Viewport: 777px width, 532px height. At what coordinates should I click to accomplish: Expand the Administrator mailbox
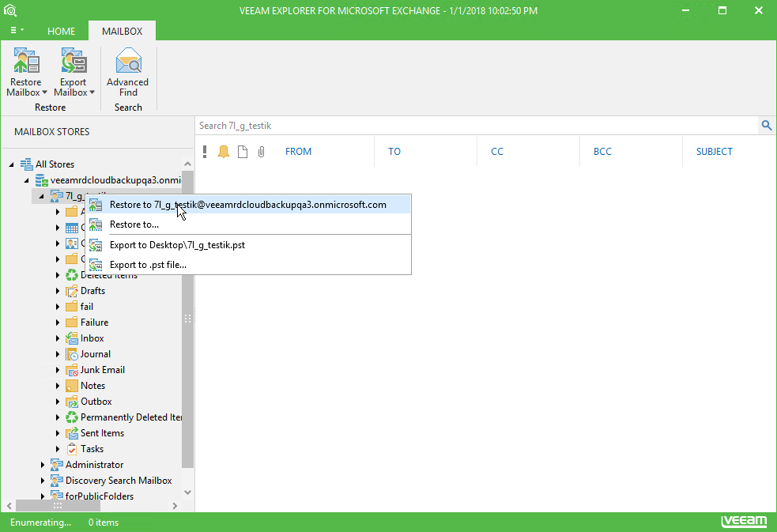(x=43, y=465)
